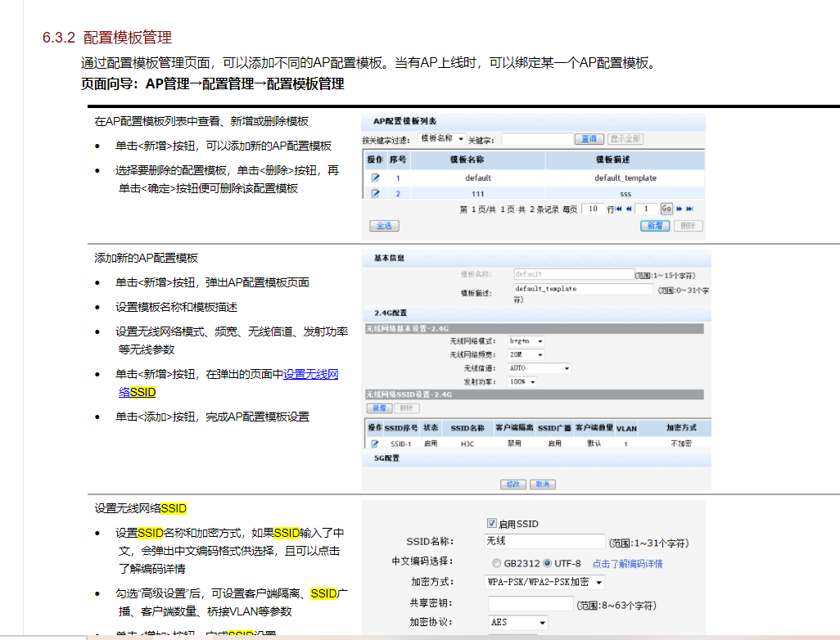Click the 模板名称 field containing default

(x=574, y=274)
